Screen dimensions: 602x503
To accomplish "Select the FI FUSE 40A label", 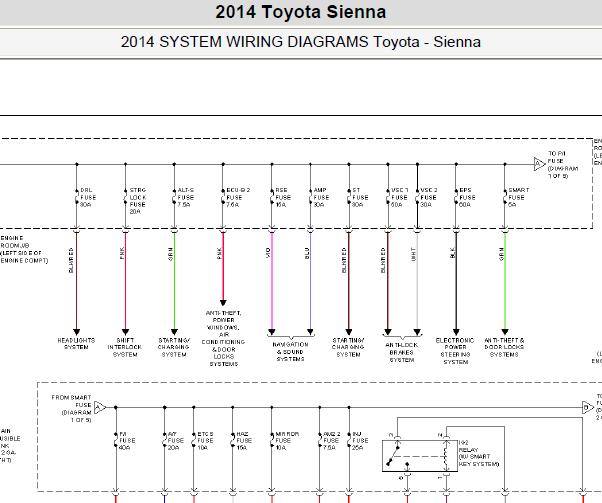I will pos(127,440).
